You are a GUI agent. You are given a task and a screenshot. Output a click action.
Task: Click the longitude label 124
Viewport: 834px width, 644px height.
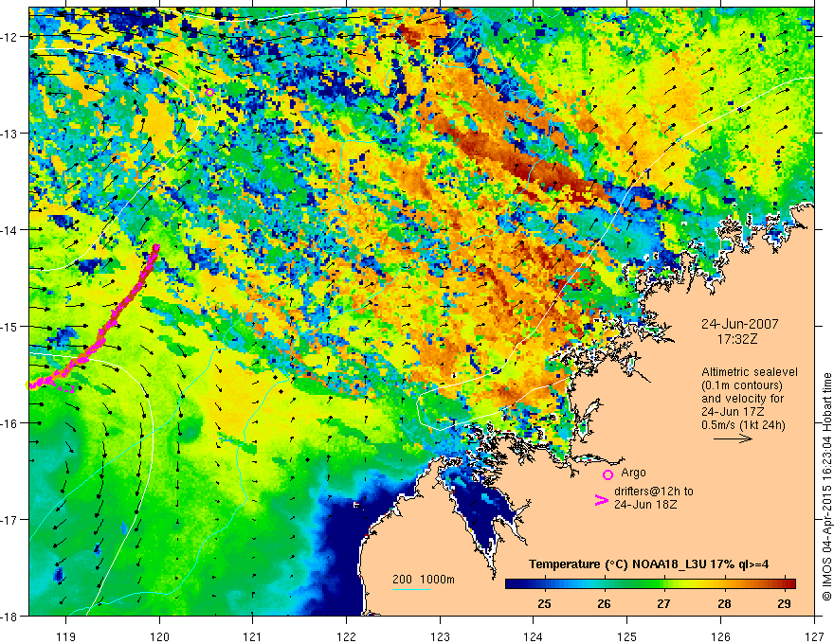coord(534,636)
